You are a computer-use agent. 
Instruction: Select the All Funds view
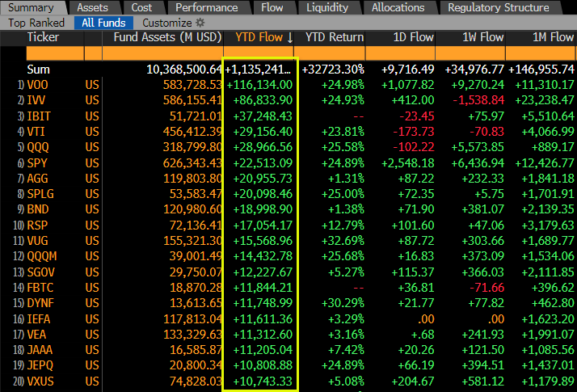(x=103, y=23)
